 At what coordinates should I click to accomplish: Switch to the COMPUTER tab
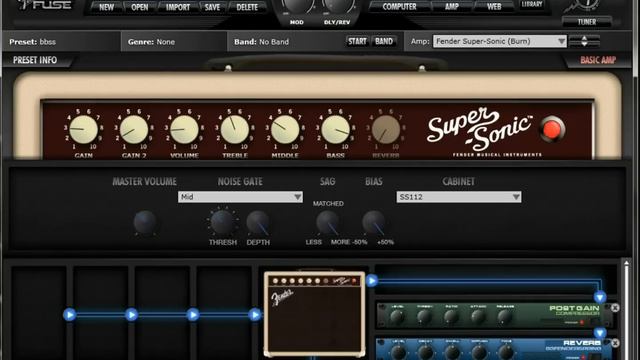point(399,7)
